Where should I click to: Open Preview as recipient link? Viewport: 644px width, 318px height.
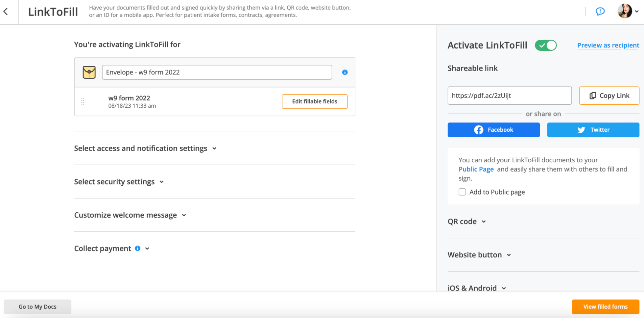(608, 45)
